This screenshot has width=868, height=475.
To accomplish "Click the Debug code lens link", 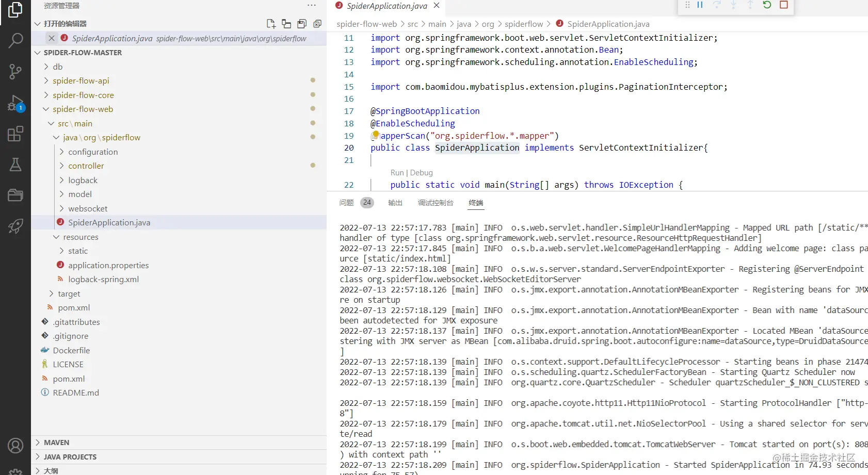I will click(x=421, y=173).
